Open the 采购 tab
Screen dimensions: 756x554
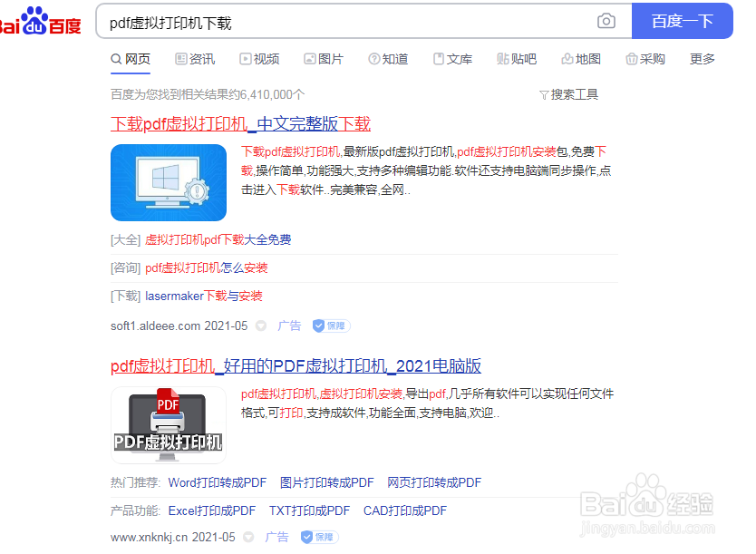point(645,59)
